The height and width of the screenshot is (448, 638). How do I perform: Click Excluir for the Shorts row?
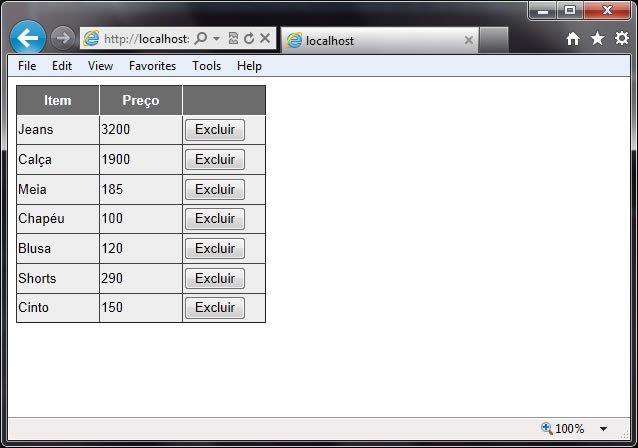215,278
